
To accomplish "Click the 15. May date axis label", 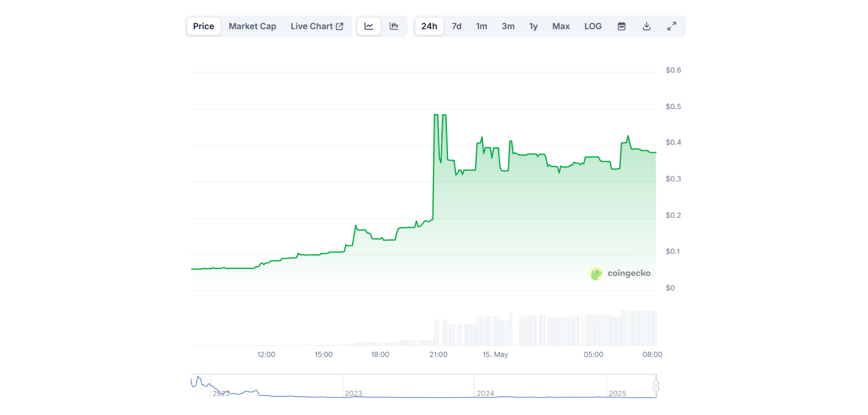I will pyautogui.click(x=495, y=354).
